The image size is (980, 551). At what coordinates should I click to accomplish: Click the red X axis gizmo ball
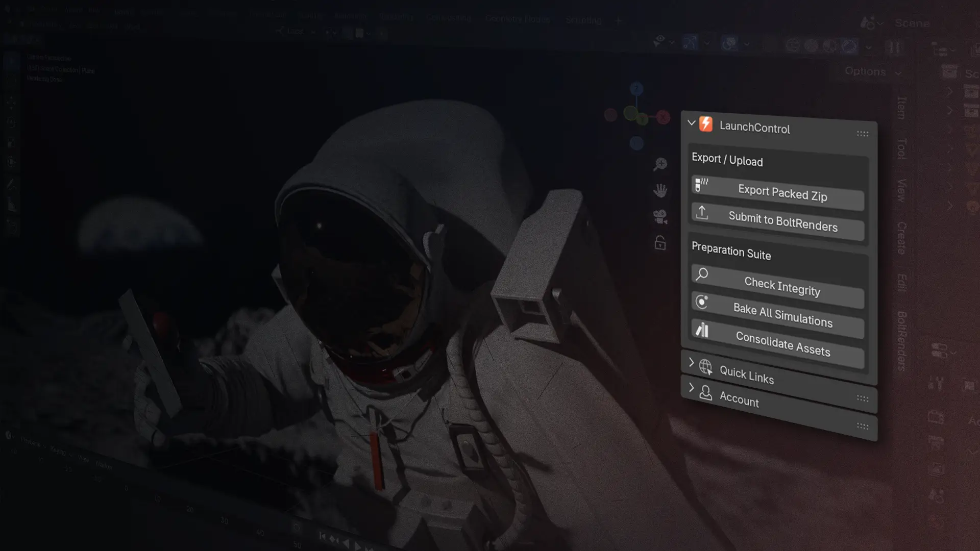point(663,118)
